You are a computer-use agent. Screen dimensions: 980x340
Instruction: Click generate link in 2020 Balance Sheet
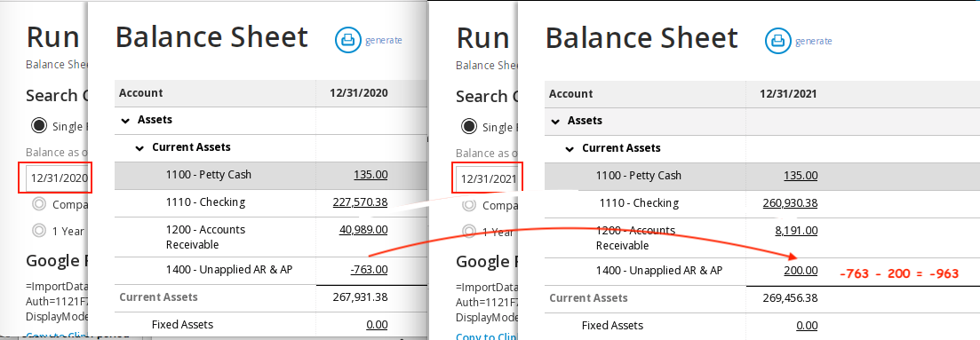click(x=384, y=40)
